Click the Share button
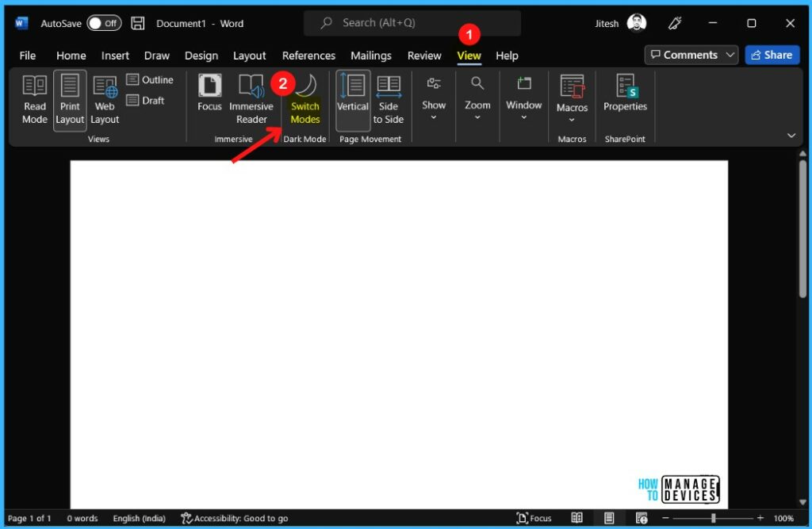Image resolution: width=812 pixels, height=529 pixels. (772, 55)
